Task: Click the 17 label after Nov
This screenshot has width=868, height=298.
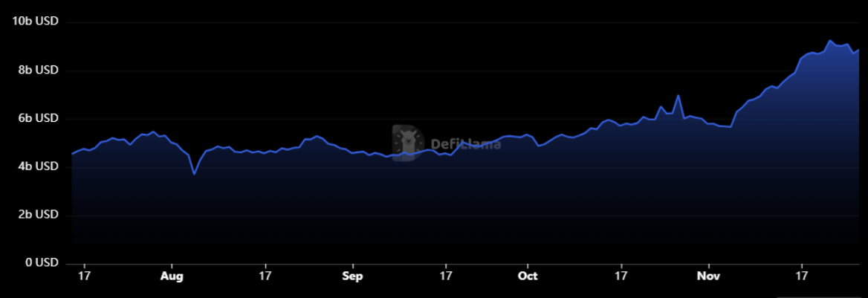Action: point(802,276)
